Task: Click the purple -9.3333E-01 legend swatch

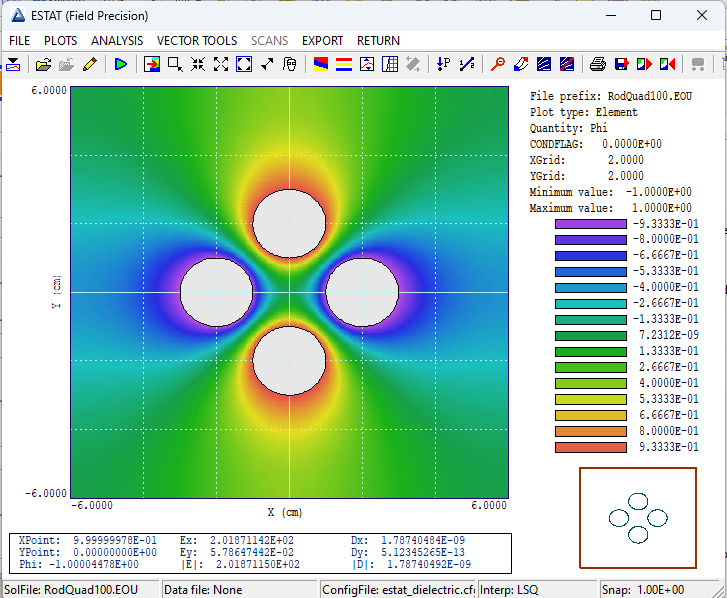Action: [590, 224]
